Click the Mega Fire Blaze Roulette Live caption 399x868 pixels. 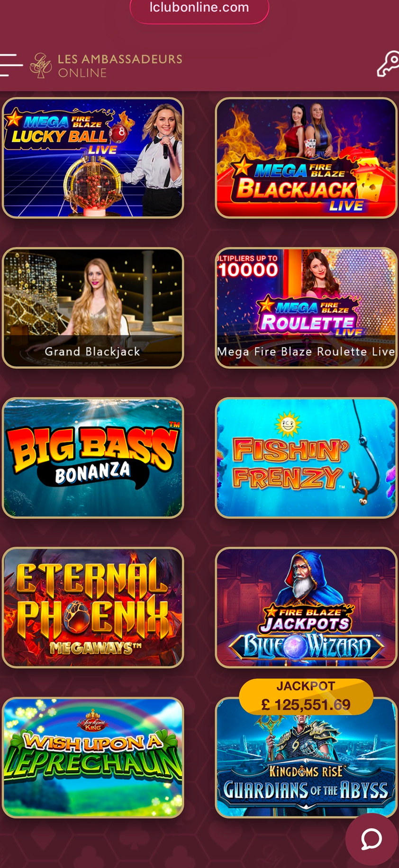306,352
